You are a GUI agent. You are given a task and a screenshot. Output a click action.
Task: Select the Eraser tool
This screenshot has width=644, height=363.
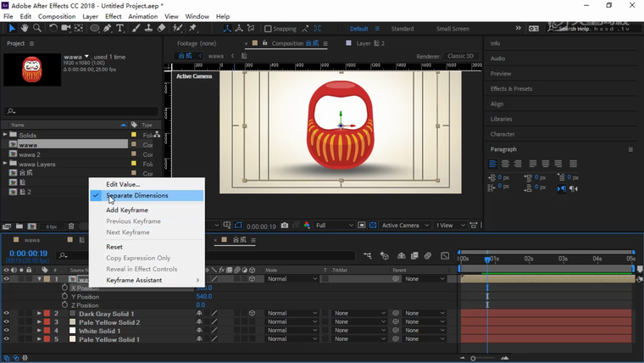(161, 28)
